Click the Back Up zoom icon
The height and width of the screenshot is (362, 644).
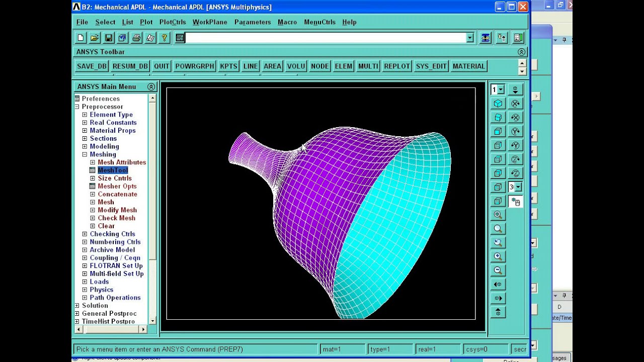point(498,242)
